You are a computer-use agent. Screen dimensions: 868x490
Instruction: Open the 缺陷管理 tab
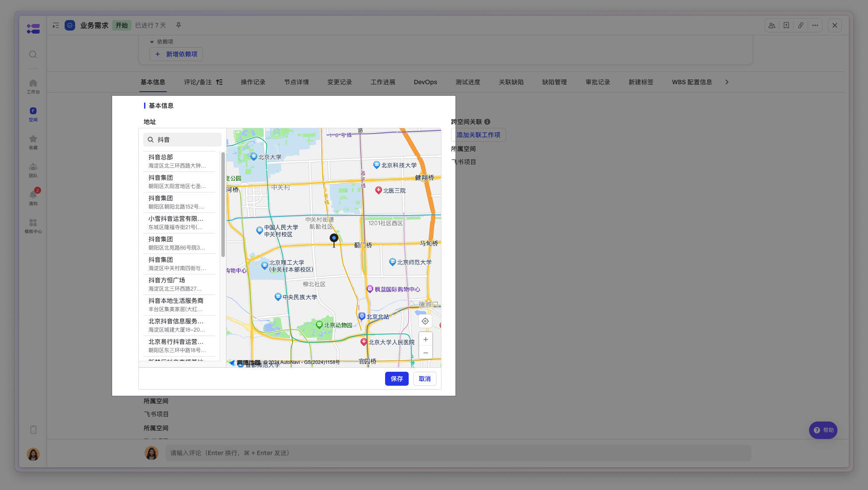pyautogui.click(x=555, y=82)
